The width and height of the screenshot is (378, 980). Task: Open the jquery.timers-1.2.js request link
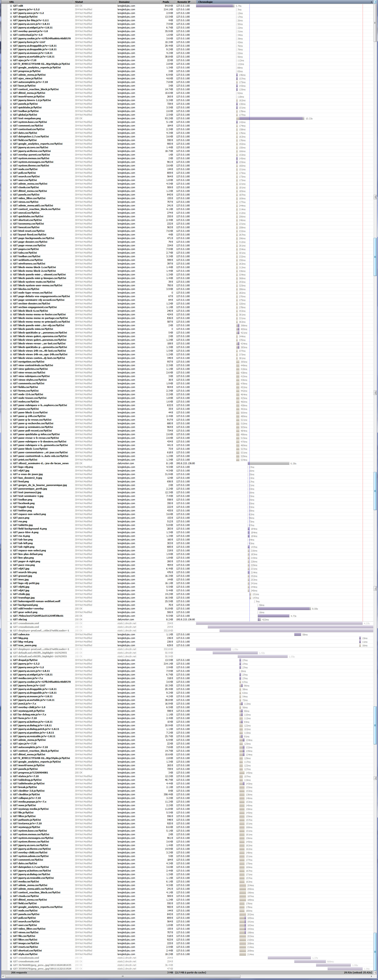(34, 100)
